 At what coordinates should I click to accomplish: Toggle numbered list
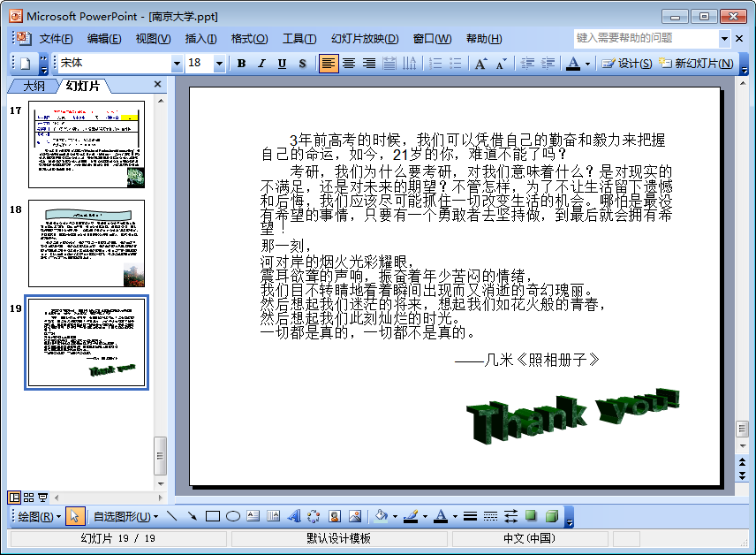coord(435,64)
